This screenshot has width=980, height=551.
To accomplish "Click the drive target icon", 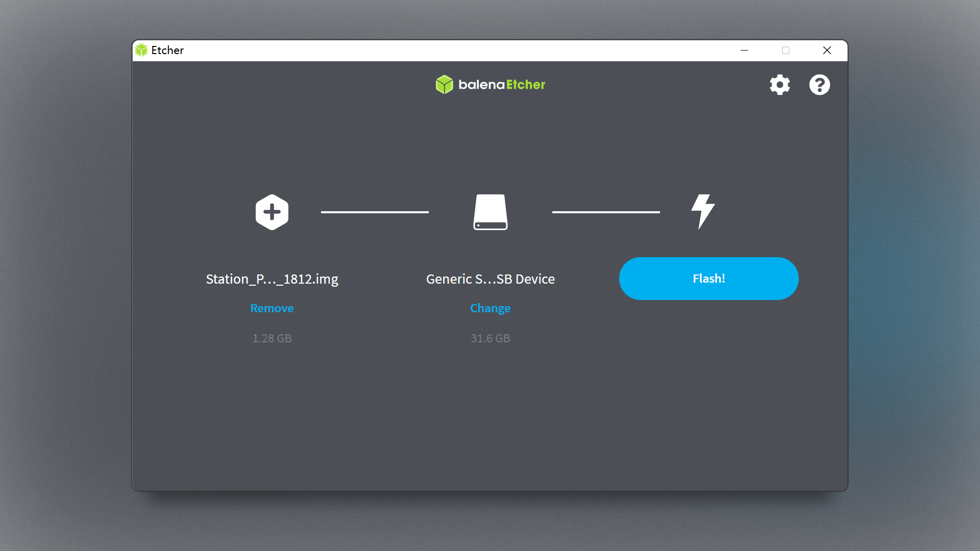I will pos(491,212).
